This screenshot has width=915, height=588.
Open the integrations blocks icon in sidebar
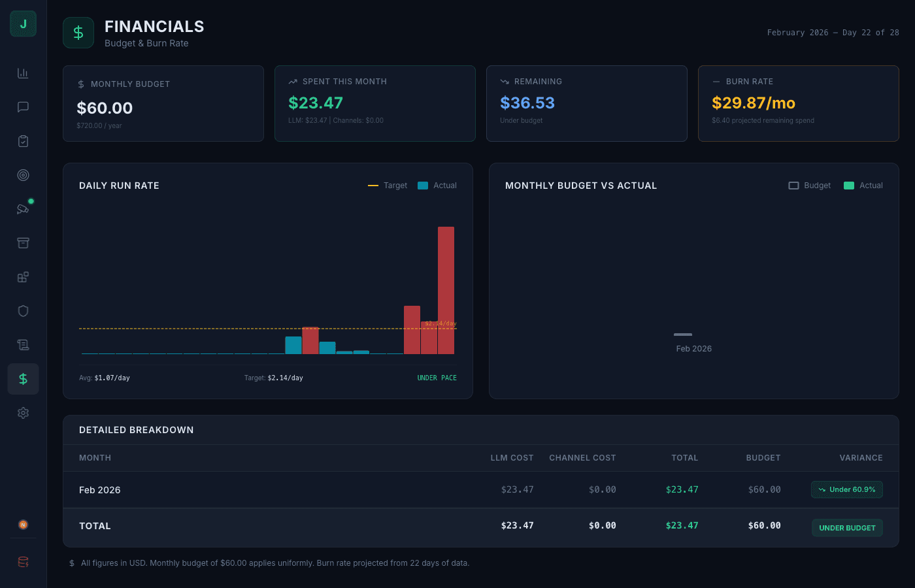pyautogui.click(x=23, y=276)
